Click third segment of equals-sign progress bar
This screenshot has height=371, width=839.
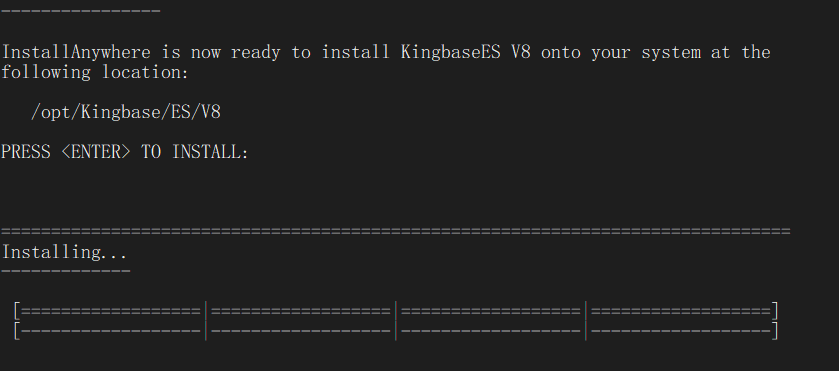[491, 311]
